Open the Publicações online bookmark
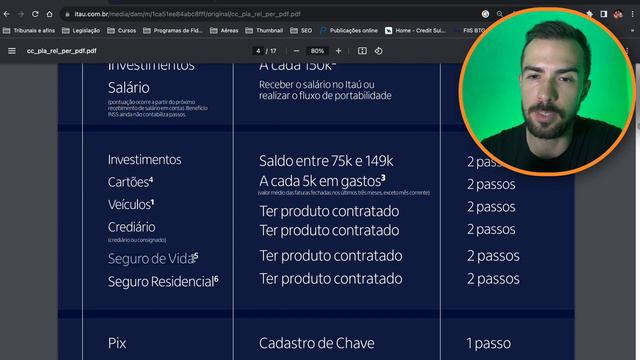This screenshot has width=640, height=360. click(349, 31)
